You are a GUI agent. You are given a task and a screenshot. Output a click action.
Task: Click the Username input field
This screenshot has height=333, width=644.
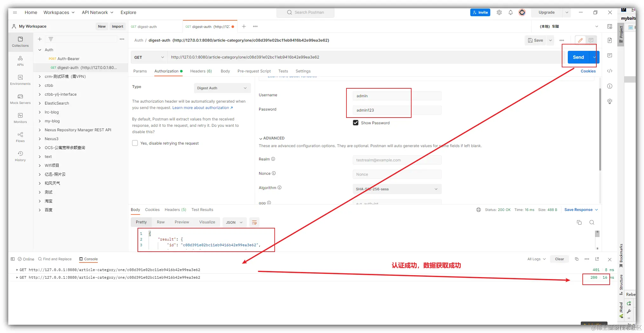coord(397,96)
